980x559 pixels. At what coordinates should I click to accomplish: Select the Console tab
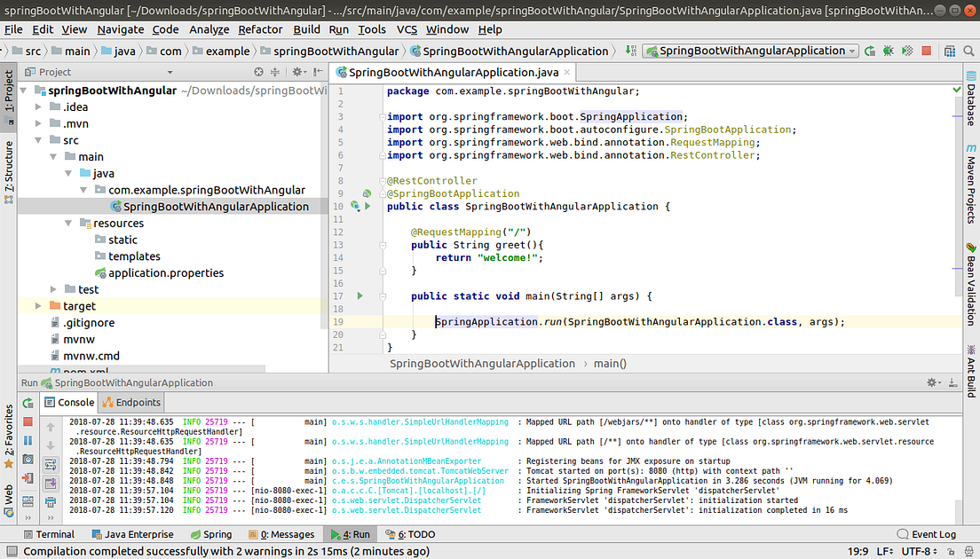point(68,403)
